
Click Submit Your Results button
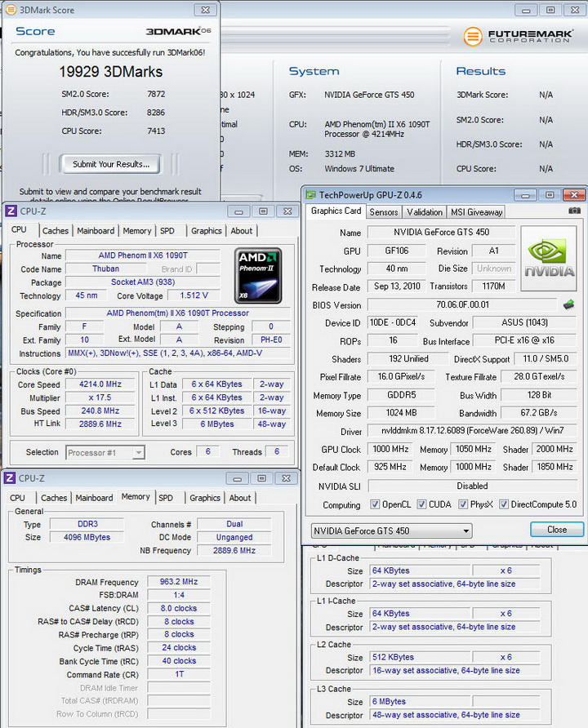pos(110,164)
